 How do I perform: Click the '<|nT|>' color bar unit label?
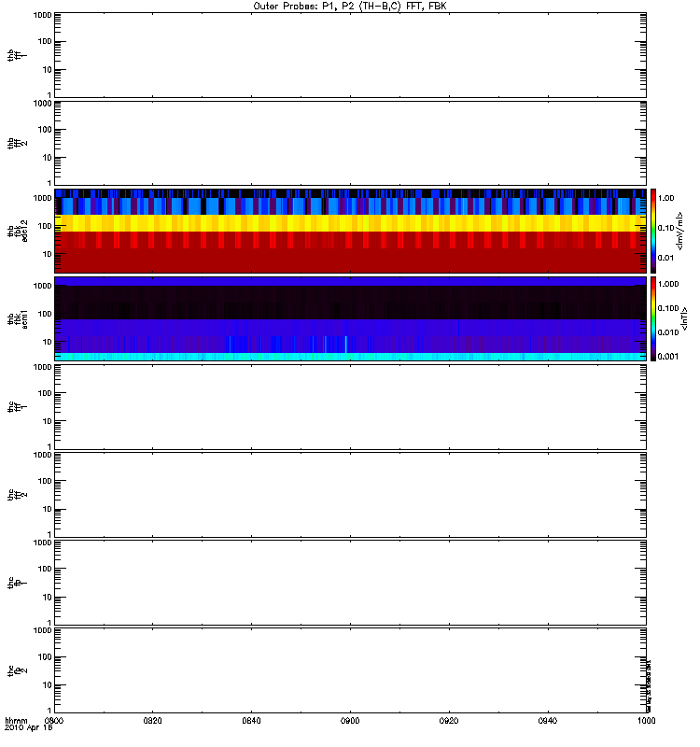coord(684,318)
